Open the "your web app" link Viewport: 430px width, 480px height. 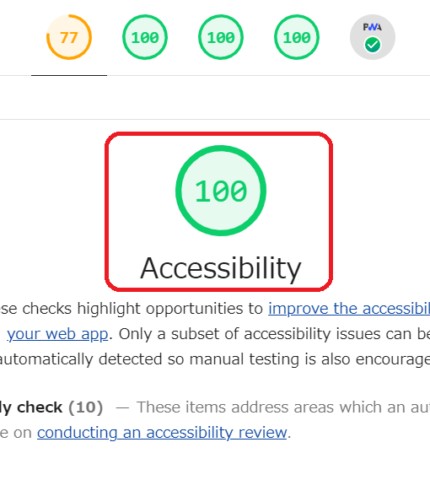58,334
